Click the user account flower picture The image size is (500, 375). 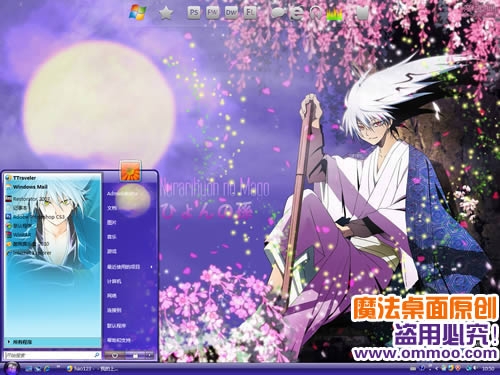[130, 171]
